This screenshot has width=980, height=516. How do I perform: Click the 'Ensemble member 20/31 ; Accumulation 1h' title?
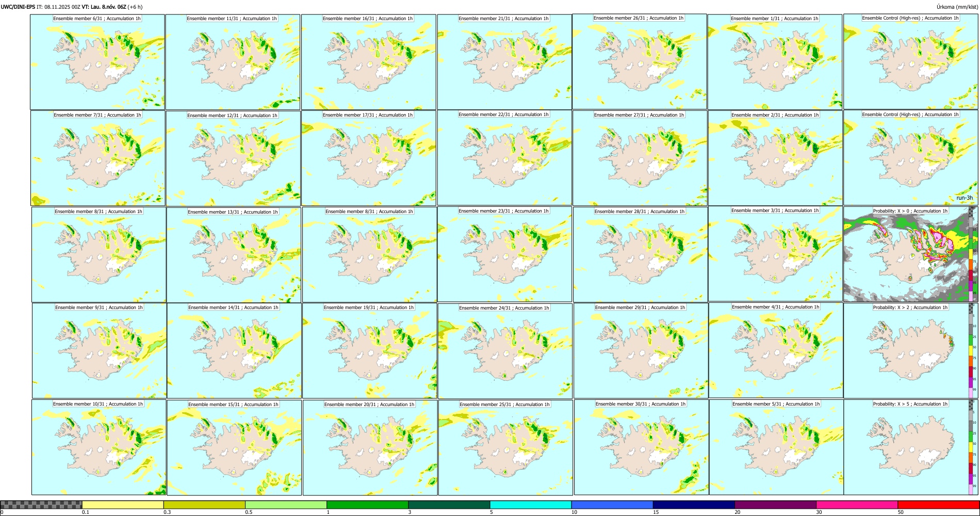pyautogui.click(x=369, y=405)
